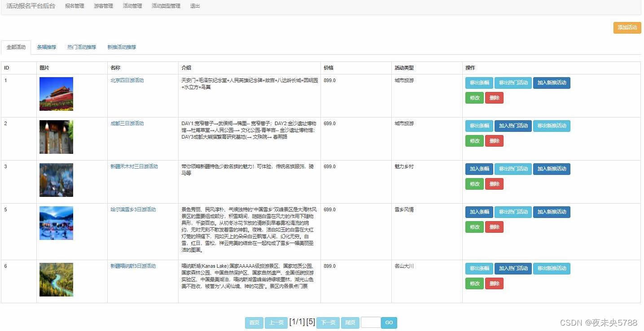Click the 下一页 pagination button
Screen dimensions: 644x331
(x=328, y=323)
